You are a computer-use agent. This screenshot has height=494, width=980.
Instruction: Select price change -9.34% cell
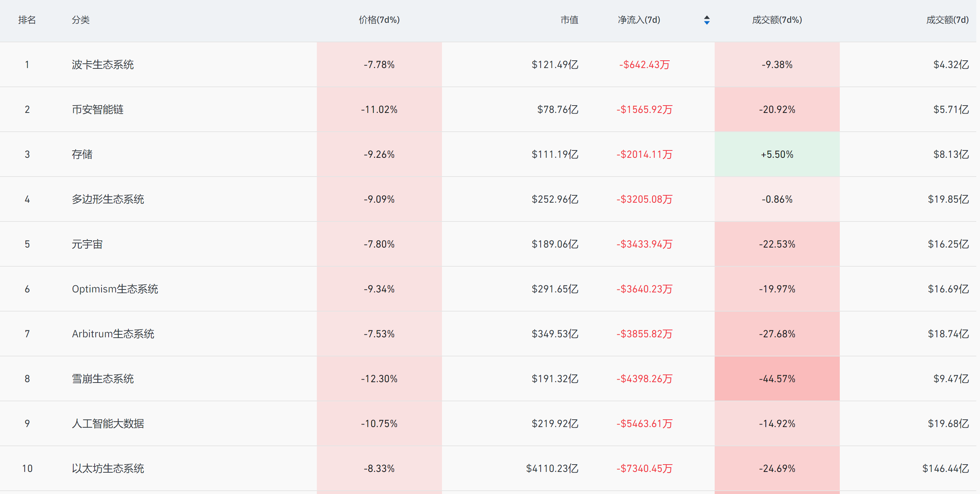(x=379, y=289)
